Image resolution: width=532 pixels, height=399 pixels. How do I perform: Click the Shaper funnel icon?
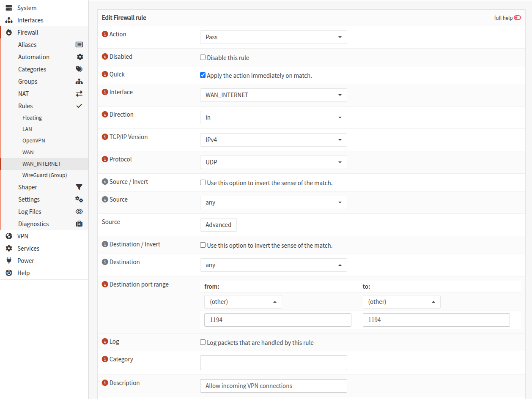point(79,187)
